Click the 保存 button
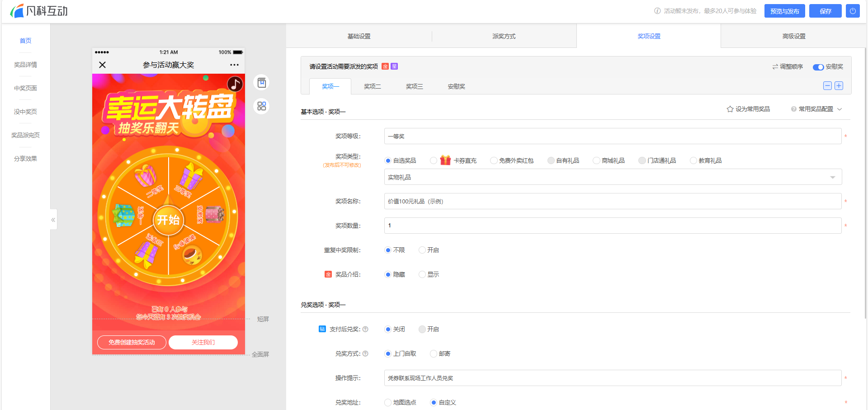 point(825,11)
